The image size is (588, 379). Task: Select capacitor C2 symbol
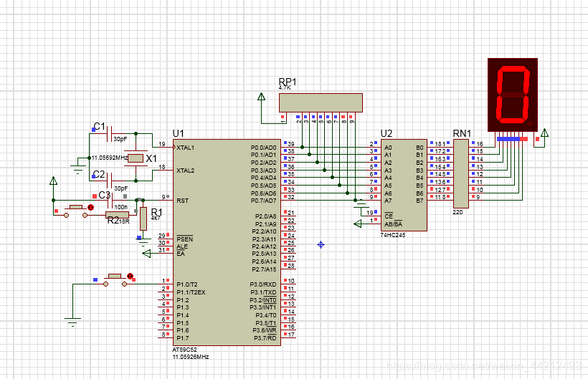point(110,181)
